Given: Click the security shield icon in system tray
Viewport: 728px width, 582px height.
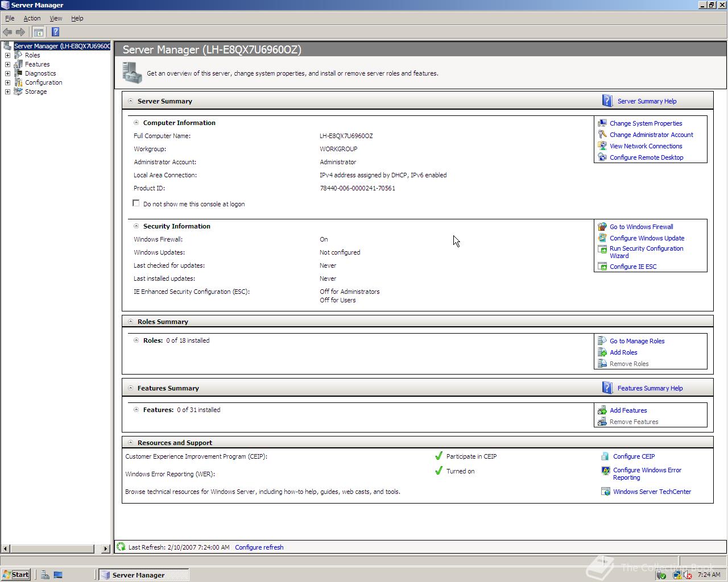Looking at the screenshot, I should point(661,575).
